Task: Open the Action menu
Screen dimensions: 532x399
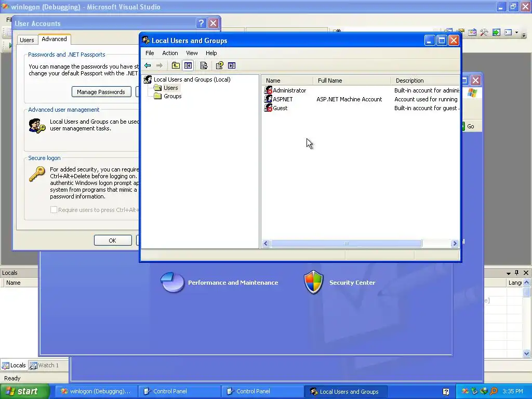Action: click(x=170, y=53)
